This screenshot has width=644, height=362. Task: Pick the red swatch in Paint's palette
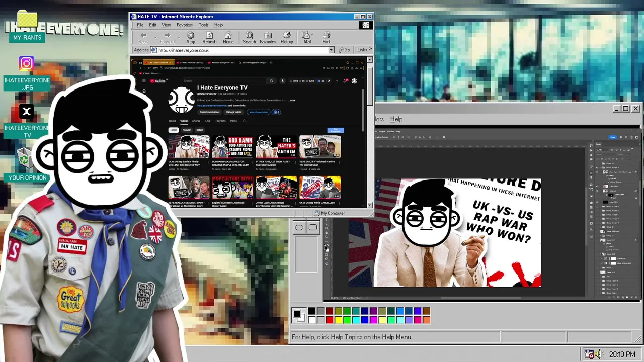(329, 319)
